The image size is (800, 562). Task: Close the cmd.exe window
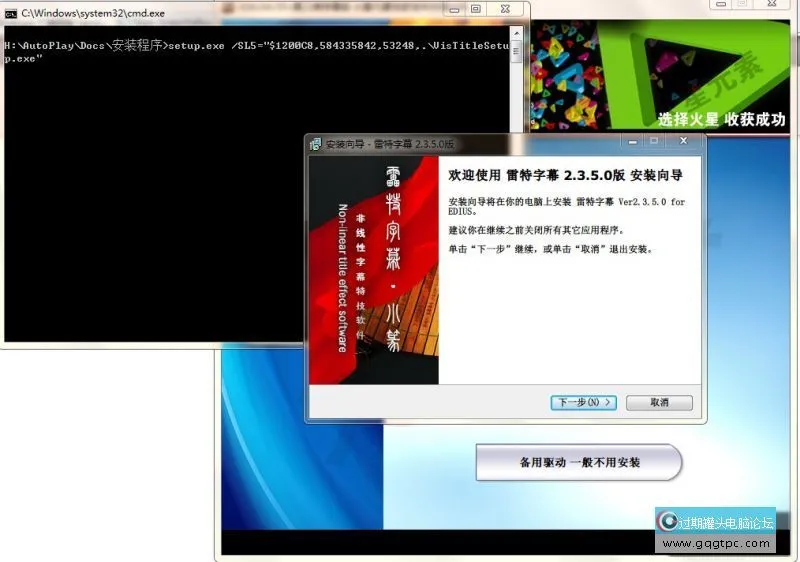[x=505, y=9]
